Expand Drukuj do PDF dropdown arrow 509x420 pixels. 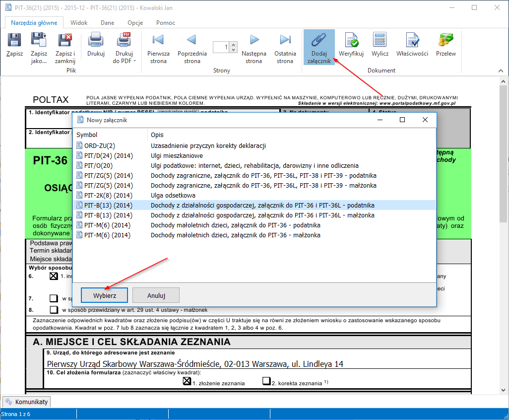point(134,62)
